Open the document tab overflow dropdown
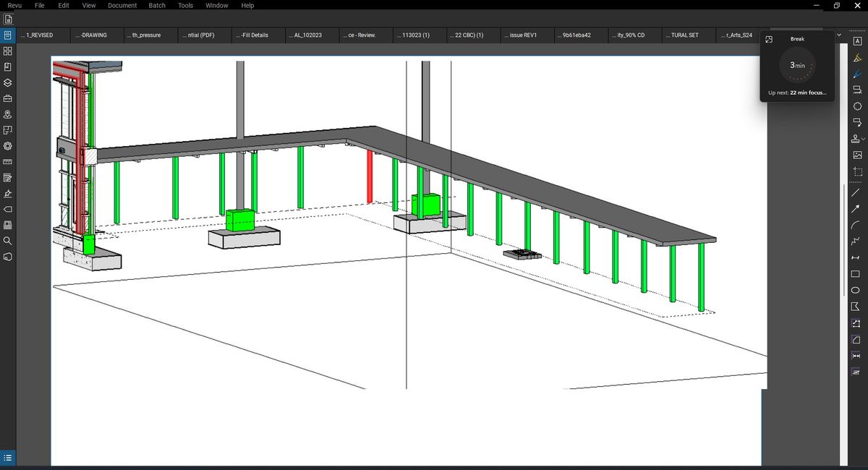Screen dimensions: 868x470 coord(838,34)
